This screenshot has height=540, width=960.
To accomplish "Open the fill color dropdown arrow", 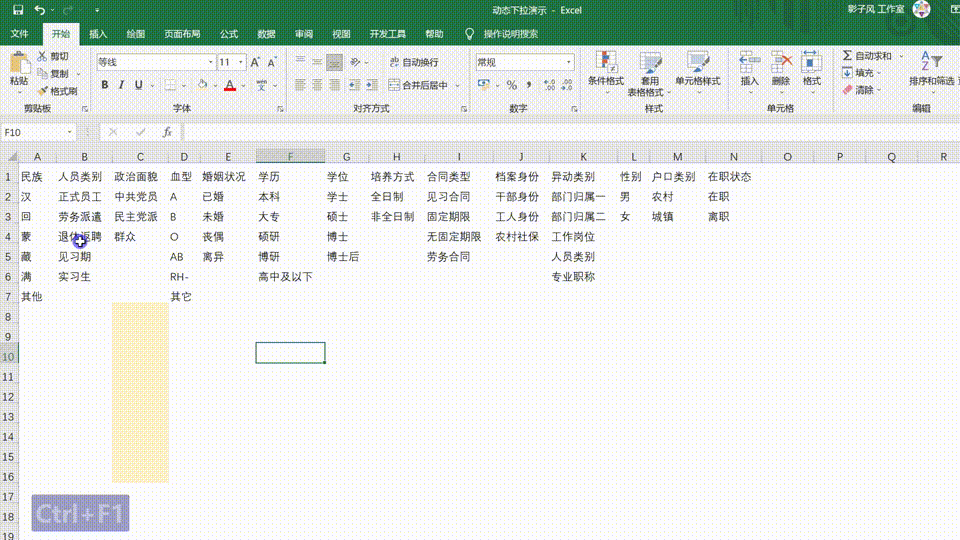I will [216, 85].
